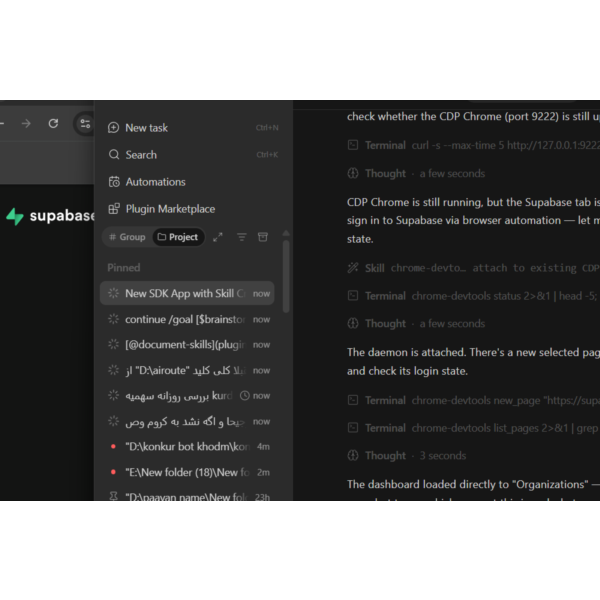Click the Supabase lightning logo
The height and width of the screenshot is (600, 600).
click(15, 216)
